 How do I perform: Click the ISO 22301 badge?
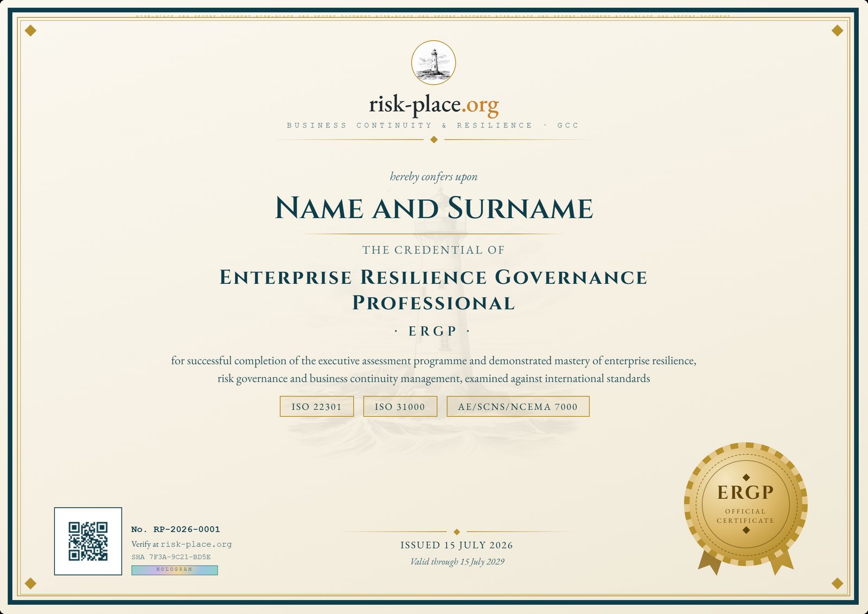(317, 407)
